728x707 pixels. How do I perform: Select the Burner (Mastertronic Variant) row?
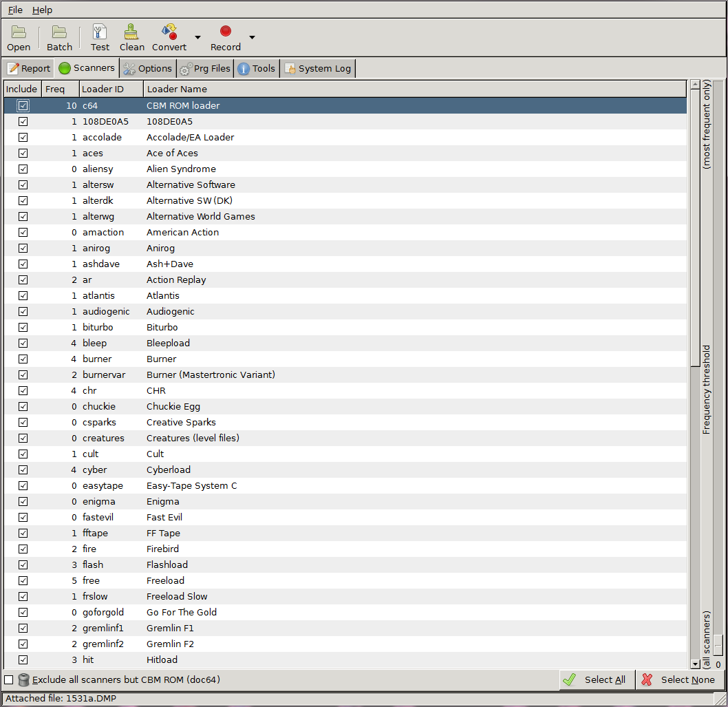pos(345,375)
